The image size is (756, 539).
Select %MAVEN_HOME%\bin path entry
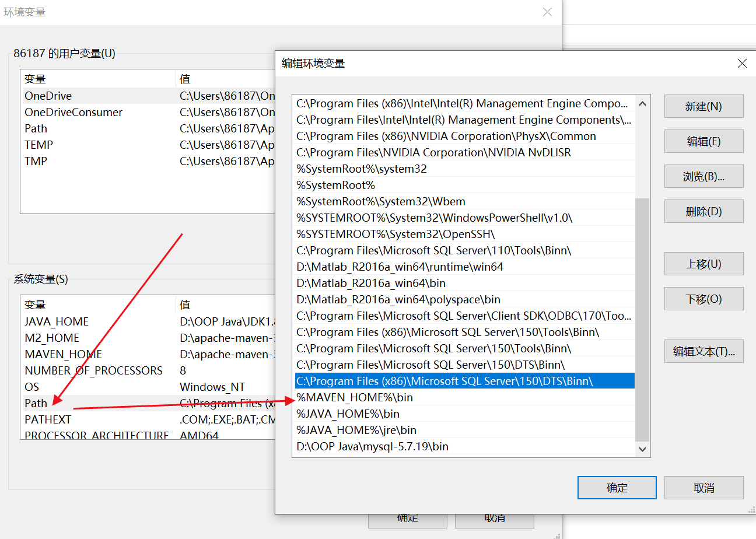pyautogui.click(x=464, y=397)
